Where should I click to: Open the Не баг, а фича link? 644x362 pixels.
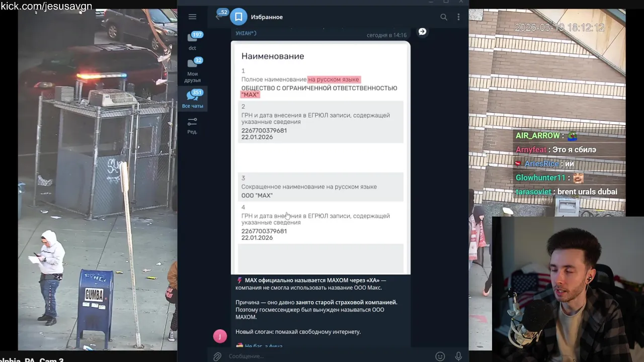pos(264,346)
